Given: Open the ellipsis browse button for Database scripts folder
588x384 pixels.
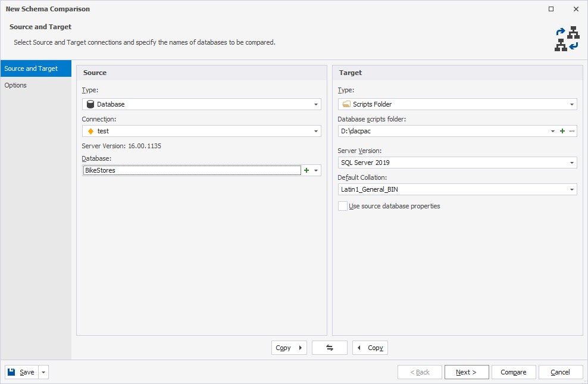Looking at the screenshot, I should click(x=571, y=130).
